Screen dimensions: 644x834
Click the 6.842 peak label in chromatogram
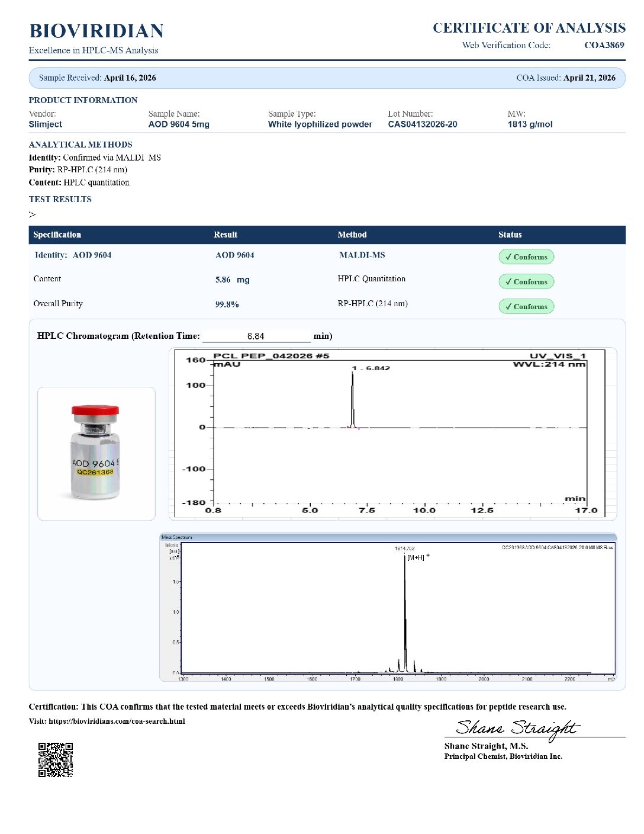point(371,368)
